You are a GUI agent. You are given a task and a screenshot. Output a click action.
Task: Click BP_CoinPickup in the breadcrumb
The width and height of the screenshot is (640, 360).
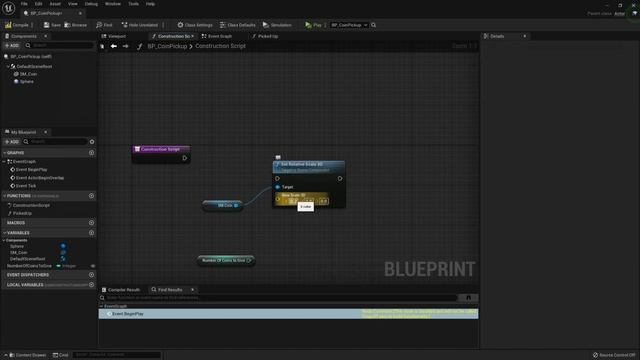point(167,46)
